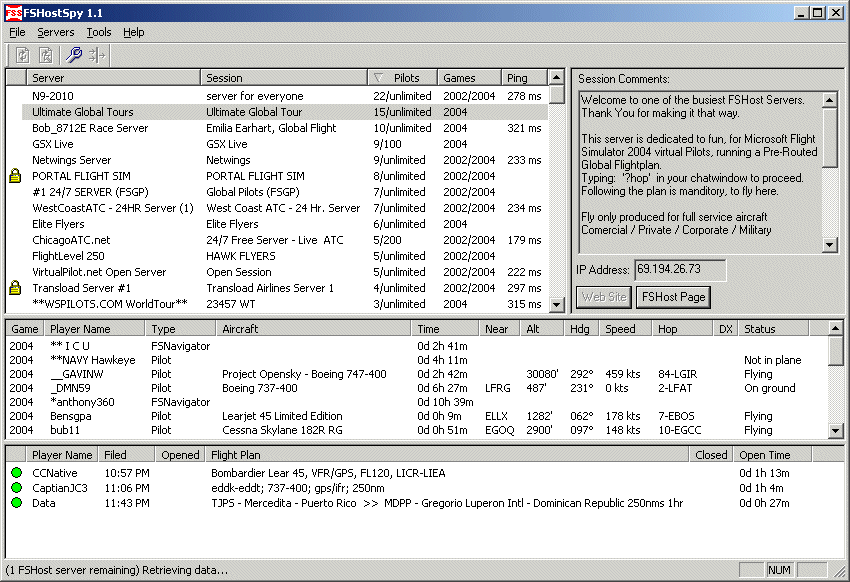This screenshot has height=582, width=850.
Task: Click the green status dot for CCNative
Action: [x=17, y=473]
